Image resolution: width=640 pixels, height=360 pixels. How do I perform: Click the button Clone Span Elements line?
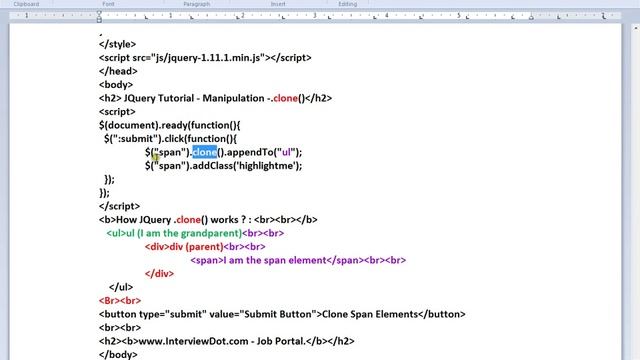(x=282, y=314)
